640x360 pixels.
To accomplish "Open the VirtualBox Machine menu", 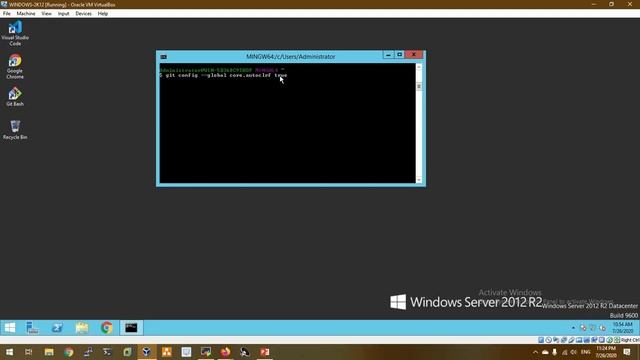I will tap(26, 13).
